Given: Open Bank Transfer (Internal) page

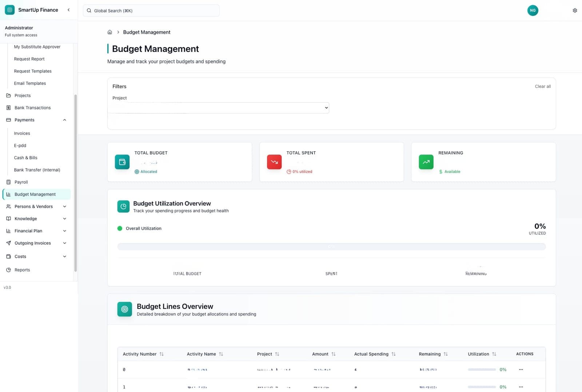Looking at the screenshot, I should click(x=37, y=170).
